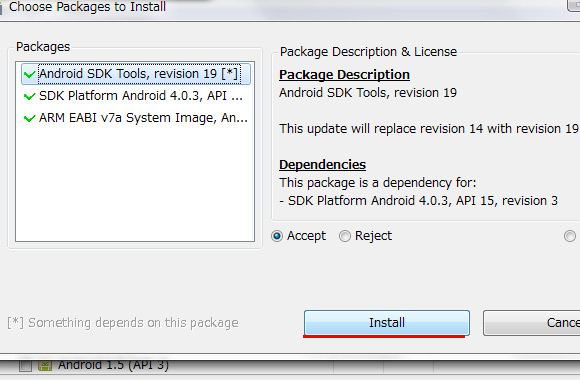The height and width of the screenshot is (380, 580).
Task: Click the Choose Packages to Install title bar
Action: 87,7
